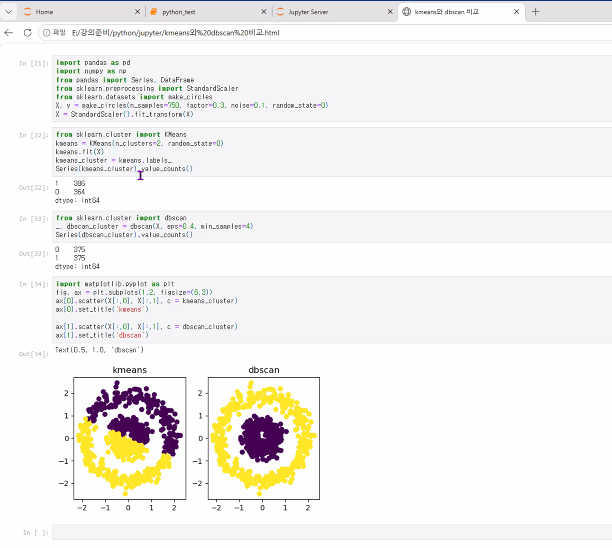This screenshot has width=612, height=548.
Task: Click the notebook icon on python_test tab
Action: point(154,12)
